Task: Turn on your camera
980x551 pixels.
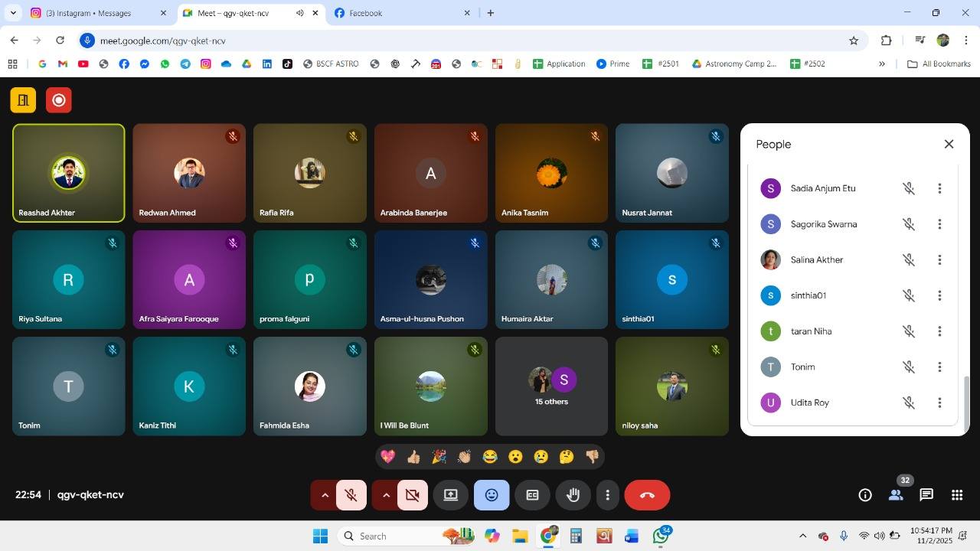Action: click(412, 495)
